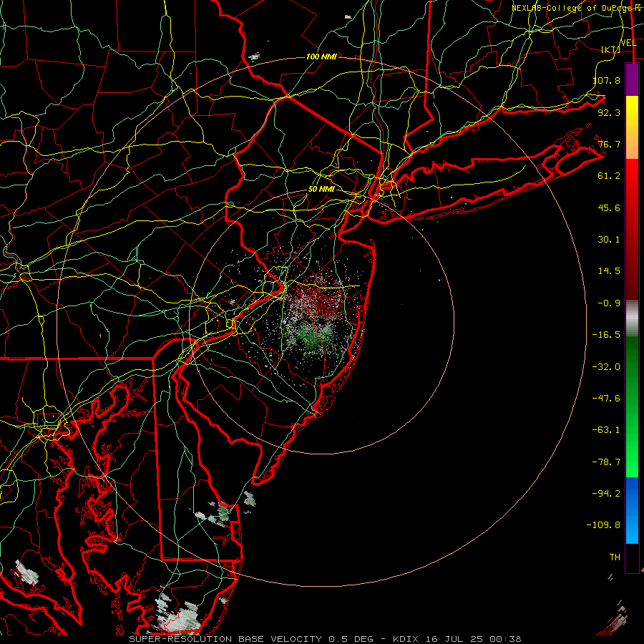Click the -63.1 scale value

coord(606,430)
